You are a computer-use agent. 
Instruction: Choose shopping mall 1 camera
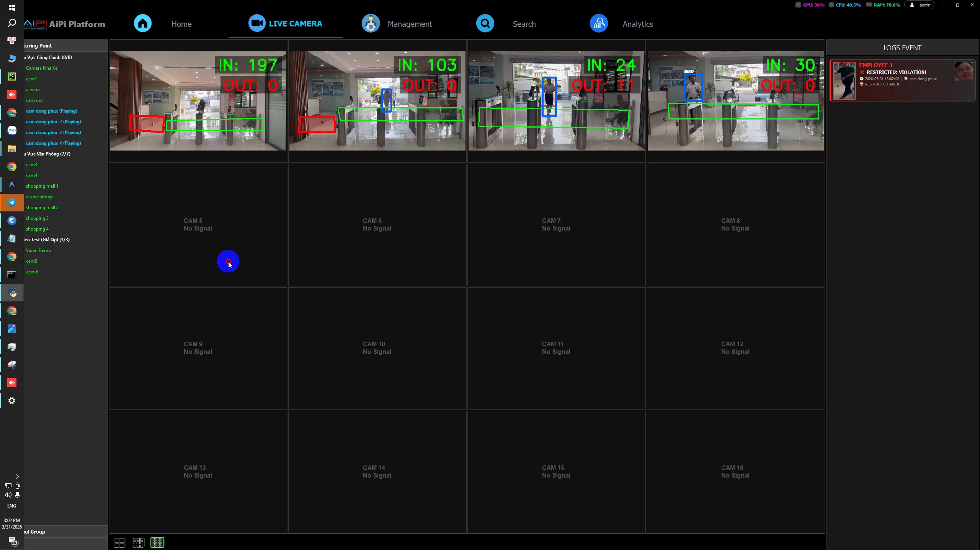pyautogui.click(x=42, y=186)
